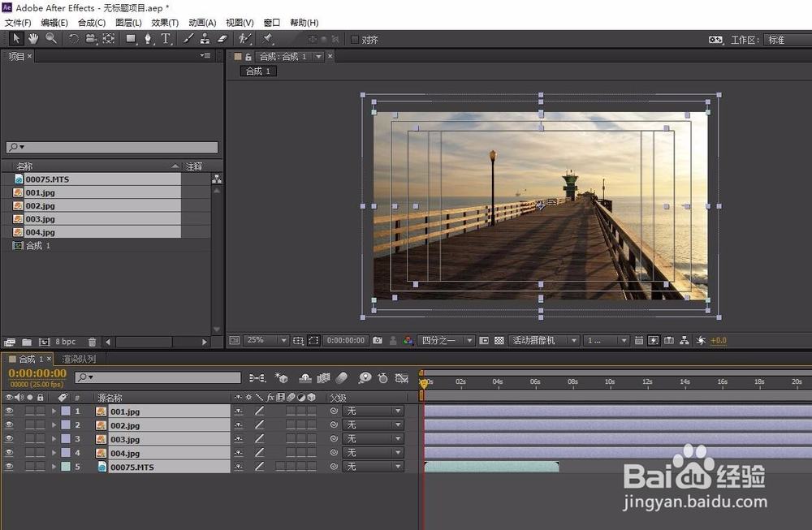Image resolution: width=812 pixels, height=530 pixels.
Task: Select the Rectangle shape tool
Action: coord(131,39)
